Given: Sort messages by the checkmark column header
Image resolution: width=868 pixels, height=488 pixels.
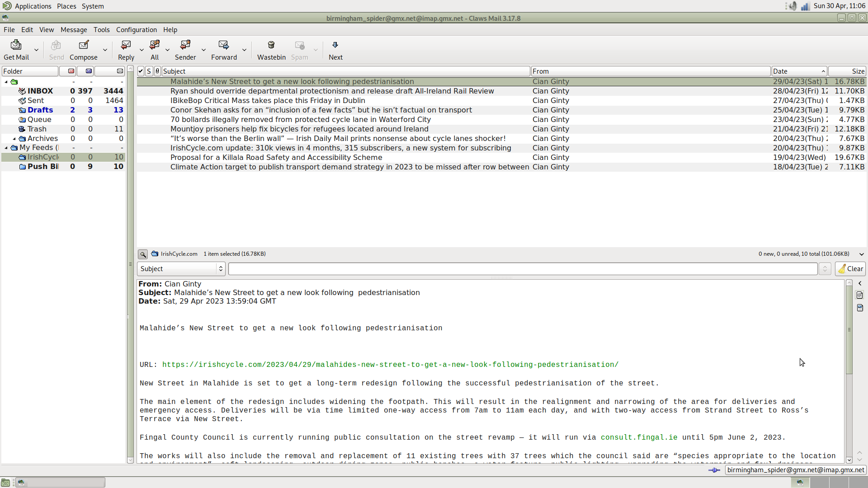Looking at the screenshot, I should pyautogui.click(x=141, y=71).
